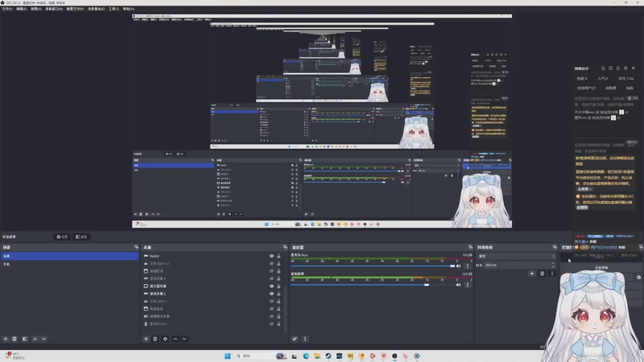Open the 编辑(E) Edit menu
This screenshot has height=362, width=644.
coord(22,9)
